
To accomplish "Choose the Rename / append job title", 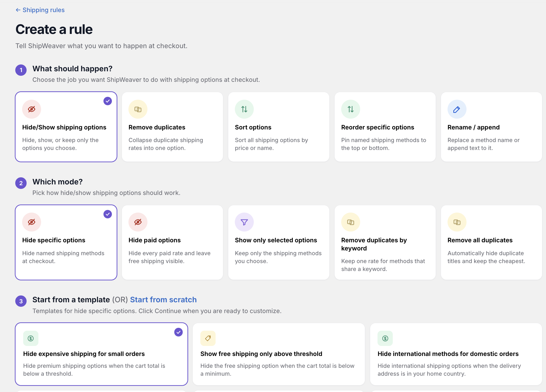I will click(474, 127).
